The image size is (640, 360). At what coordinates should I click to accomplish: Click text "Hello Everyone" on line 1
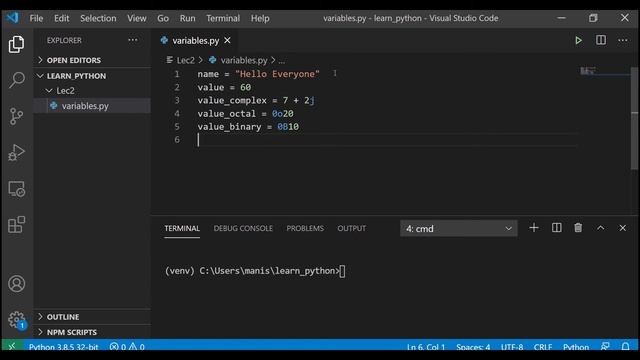277,74
